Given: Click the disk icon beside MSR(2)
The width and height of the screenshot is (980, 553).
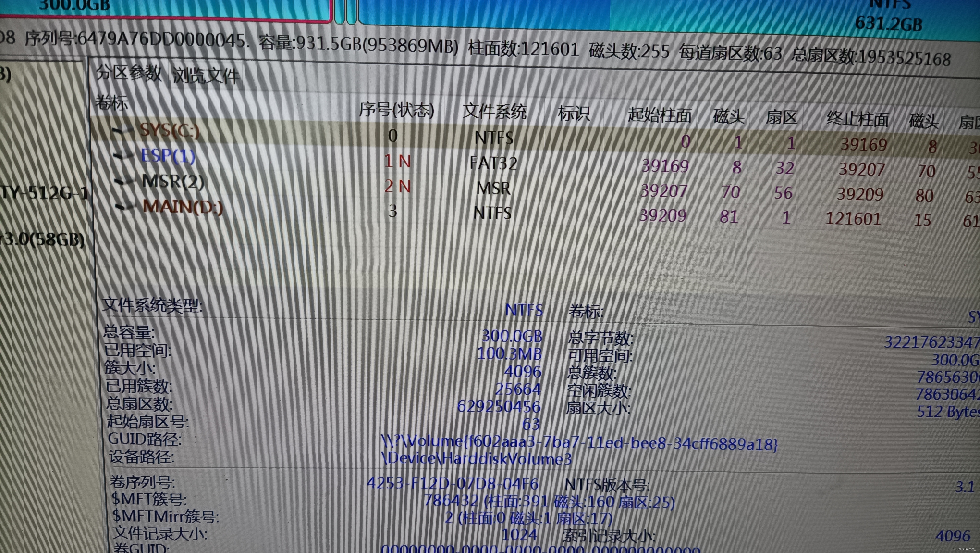Looking at the screenshot, I should [x=125, y=181].
